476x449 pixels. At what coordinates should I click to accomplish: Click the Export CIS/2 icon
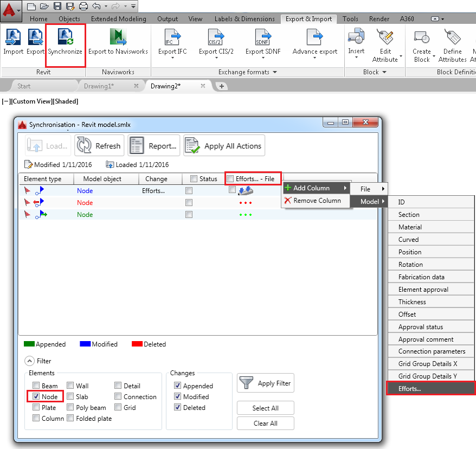click(216, 37)
